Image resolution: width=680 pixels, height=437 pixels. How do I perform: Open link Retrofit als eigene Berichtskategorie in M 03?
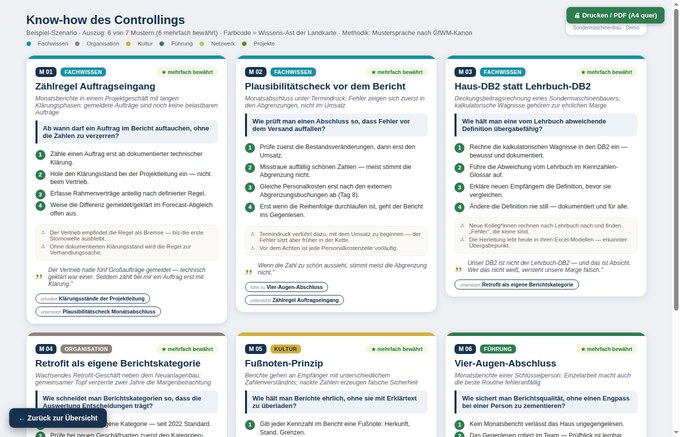(x=517, y=285)
